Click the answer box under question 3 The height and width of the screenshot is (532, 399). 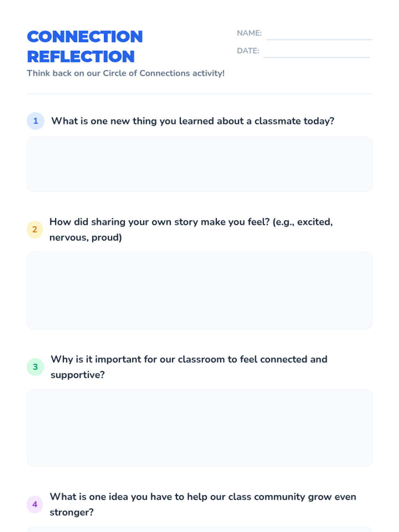point(199,428)
